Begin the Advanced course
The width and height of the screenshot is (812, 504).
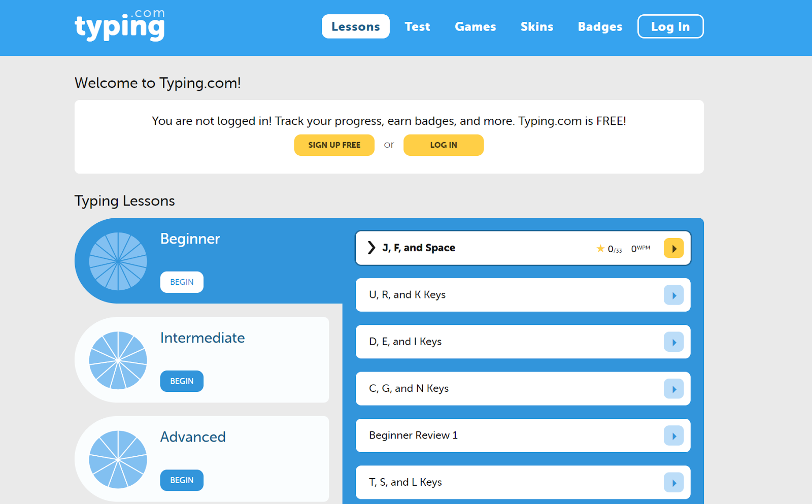pos(182,480)
